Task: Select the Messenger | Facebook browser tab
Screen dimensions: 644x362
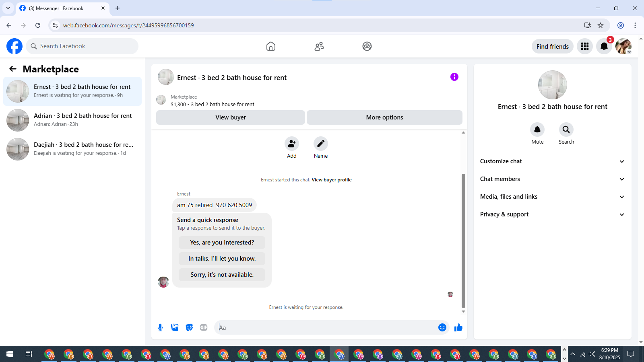Action: pyautogui.click(x=62, y=8)
